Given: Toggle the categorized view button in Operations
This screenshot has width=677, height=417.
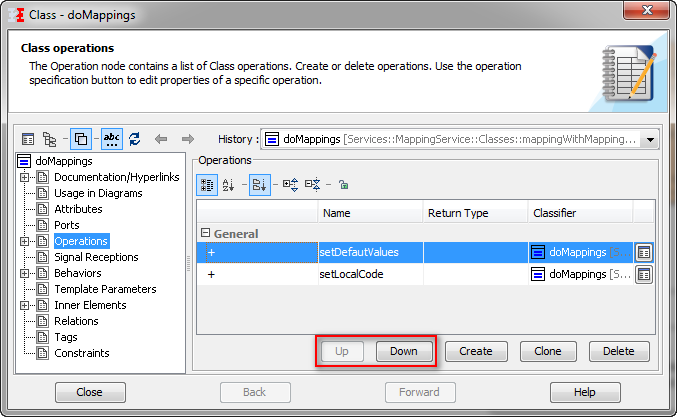Looking at the screenshot, I should (208, 184).
